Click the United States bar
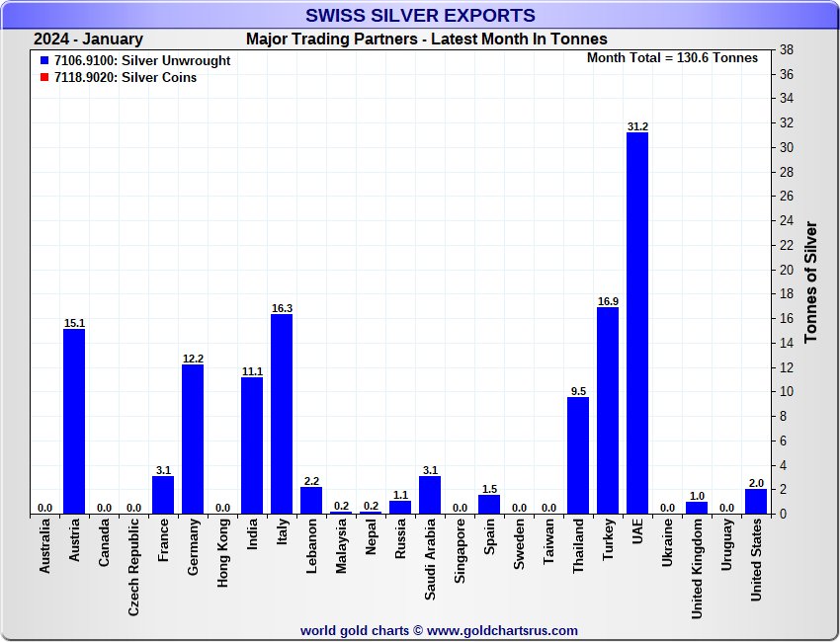This screenshot has width=840, height=642. point(756,502)
